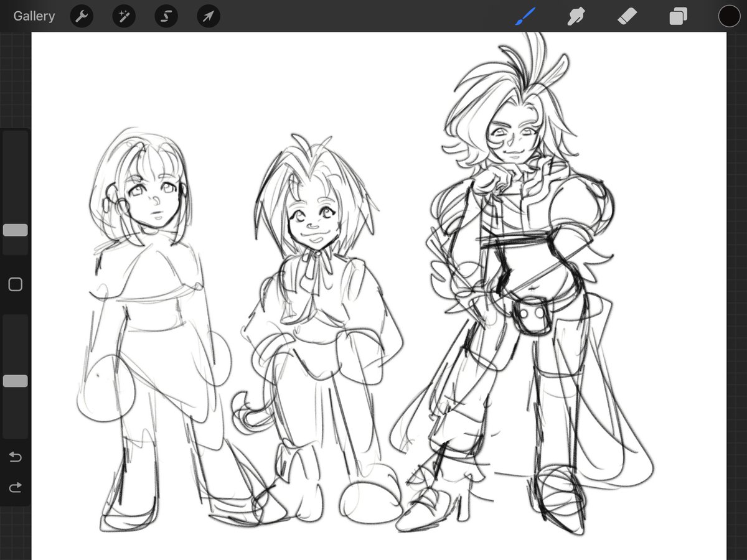Select the Eraser tool
This screenshot has width=747, height=560.
point(626,16)
